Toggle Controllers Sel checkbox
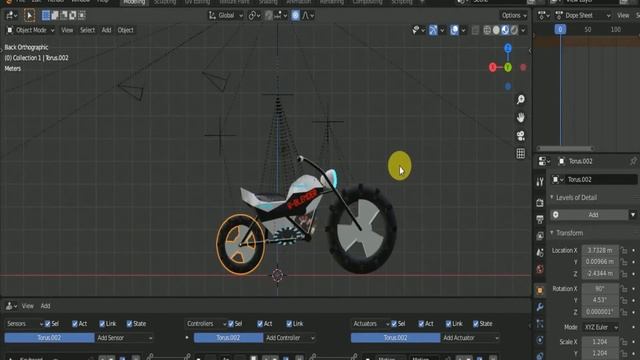Screen dimensions: 640x360 [231, 324]
